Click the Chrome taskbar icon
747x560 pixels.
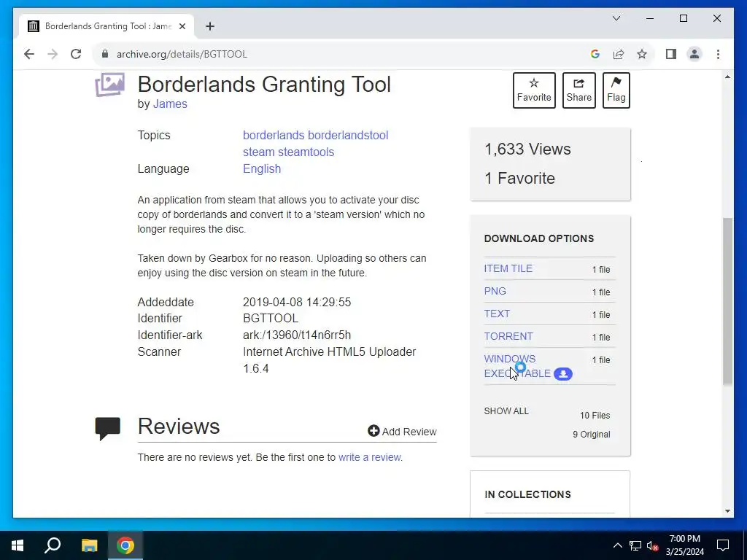pos(125,545)
